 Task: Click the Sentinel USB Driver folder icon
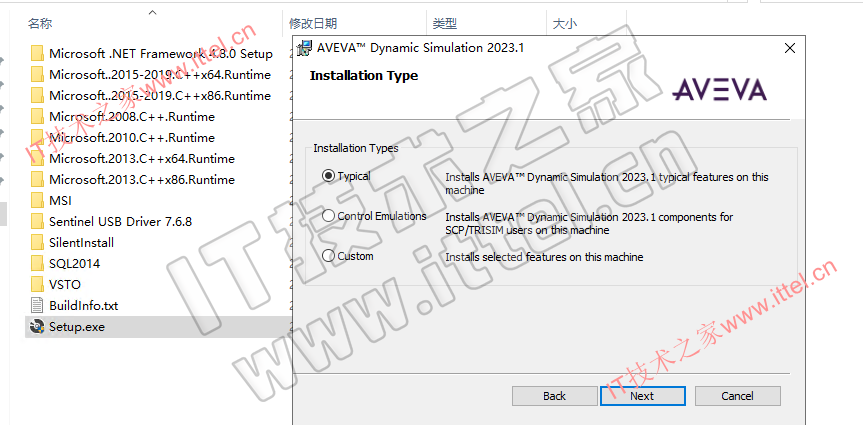click(37, 221)
